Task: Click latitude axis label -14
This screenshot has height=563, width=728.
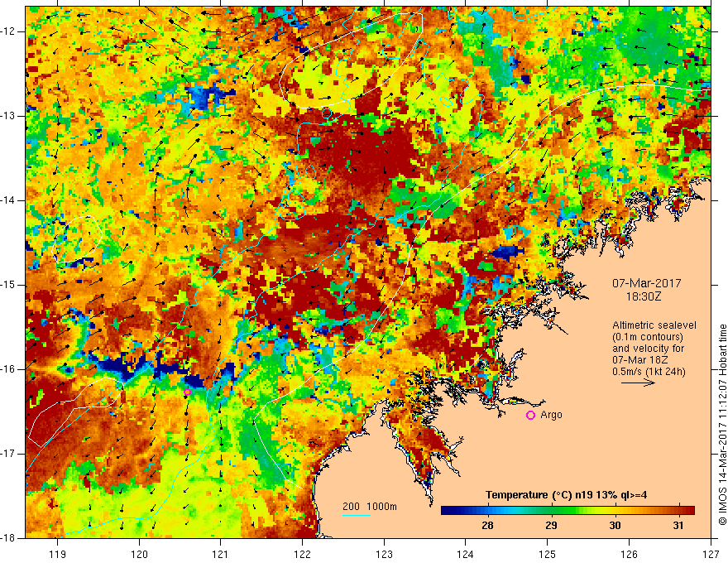Action: [x=8, y=200]
